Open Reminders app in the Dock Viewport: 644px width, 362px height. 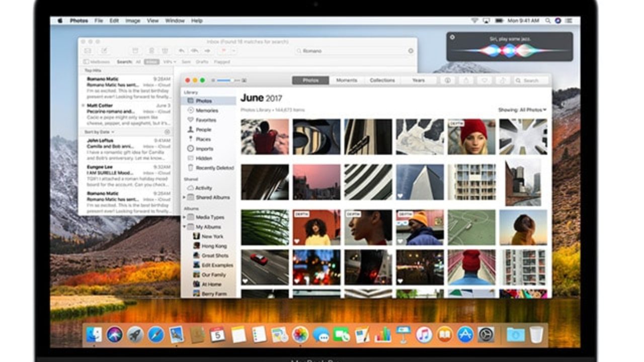click(x=259, y=334)
